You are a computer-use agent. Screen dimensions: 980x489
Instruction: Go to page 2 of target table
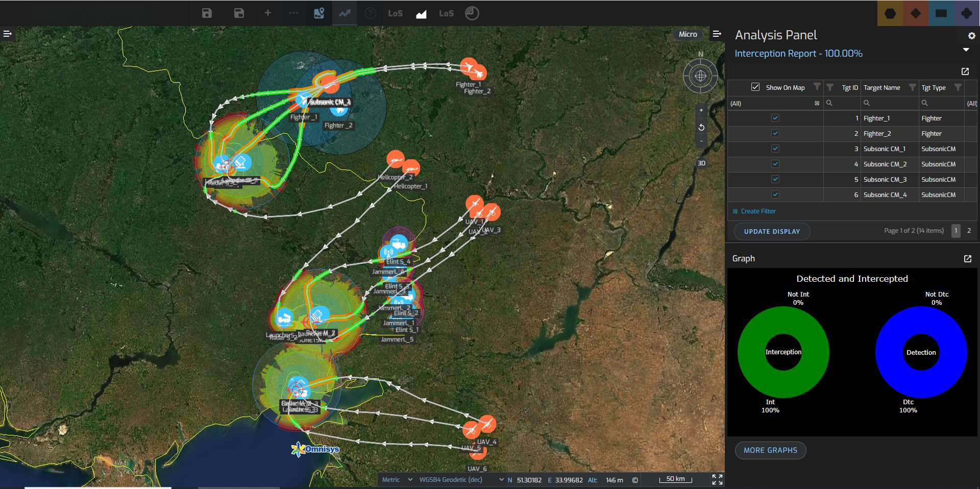[x=969, y=231]
